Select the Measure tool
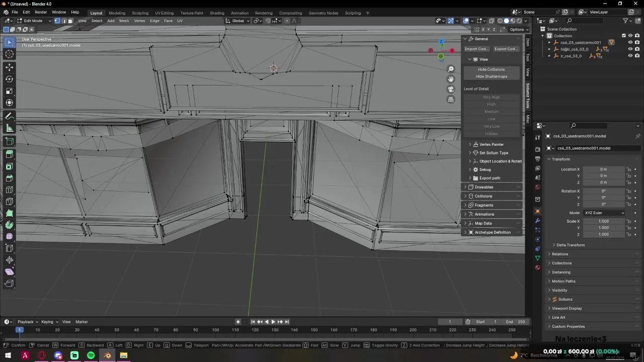Screen dimensions: 644x362 (9, 128)
